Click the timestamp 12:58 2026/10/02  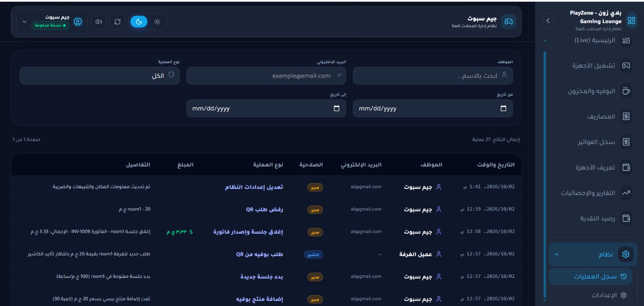pos(487,232)
